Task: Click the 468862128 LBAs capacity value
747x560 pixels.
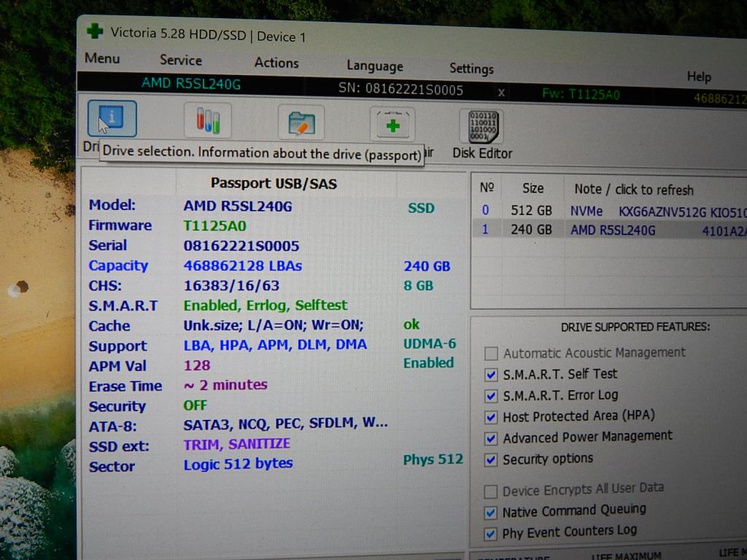Action: point(243,265)
